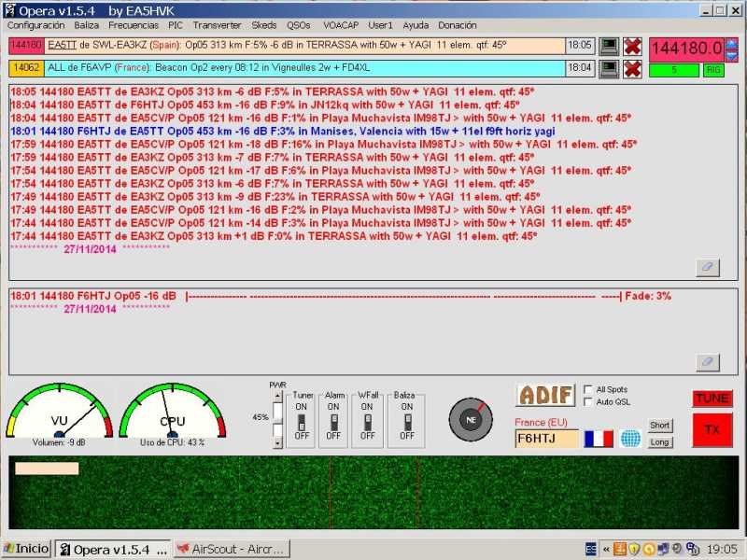Lower PWR with the slider's down arrow

tap(277, 443)
